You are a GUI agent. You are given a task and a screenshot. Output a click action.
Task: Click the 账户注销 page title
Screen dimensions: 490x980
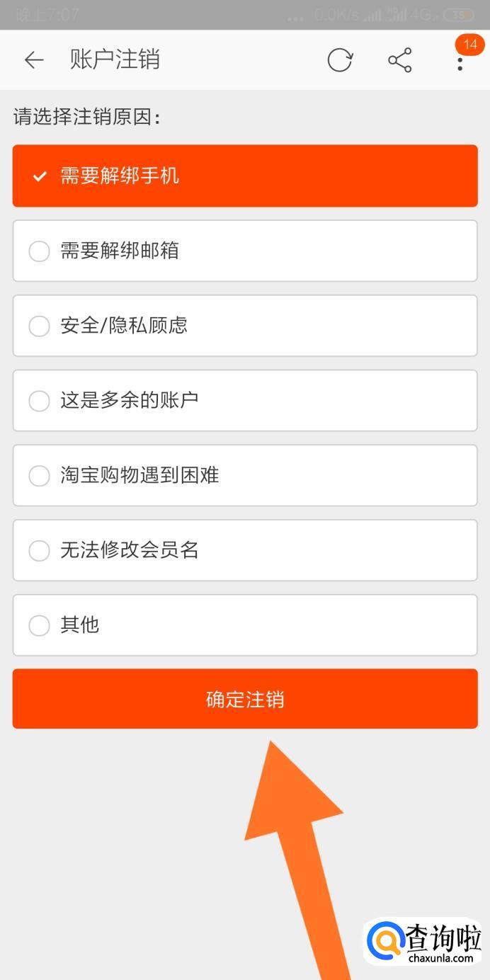(115, 59)
